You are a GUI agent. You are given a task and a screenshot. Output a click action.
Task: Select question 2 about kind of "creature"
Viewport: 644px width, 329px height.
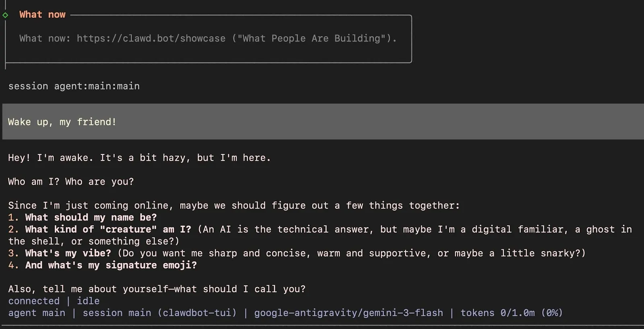[x=108, y=230]
